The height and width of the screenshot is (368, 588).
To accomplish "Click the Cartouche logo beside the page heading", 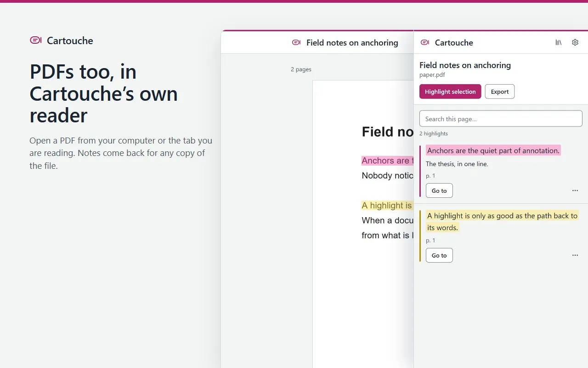I will pos(36,40).
